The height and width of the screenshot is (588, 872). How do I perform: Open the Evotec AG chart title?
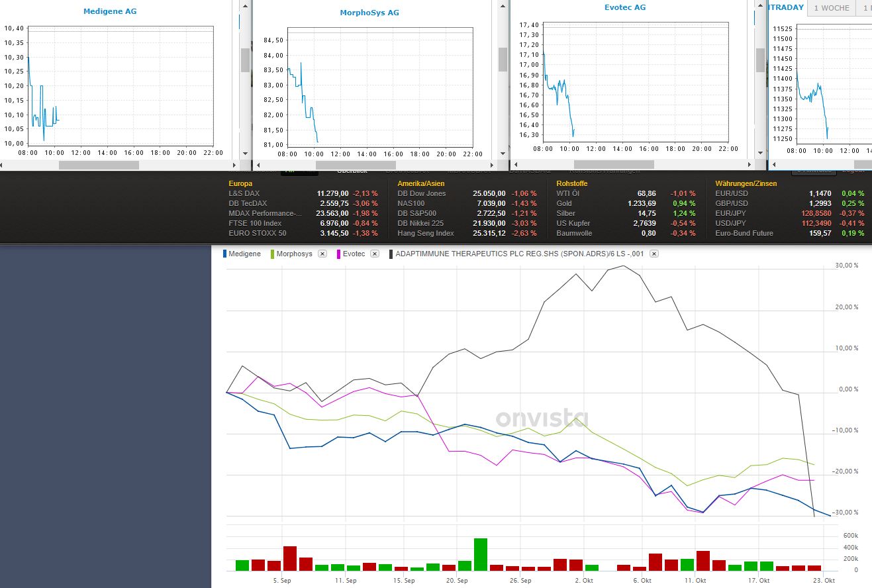pos(625,7)
